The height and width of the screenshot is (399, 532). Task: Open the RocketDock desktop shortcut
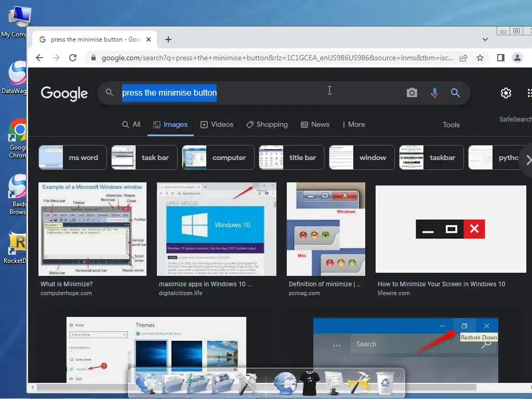pyautogui.click(x=15, y=248)
